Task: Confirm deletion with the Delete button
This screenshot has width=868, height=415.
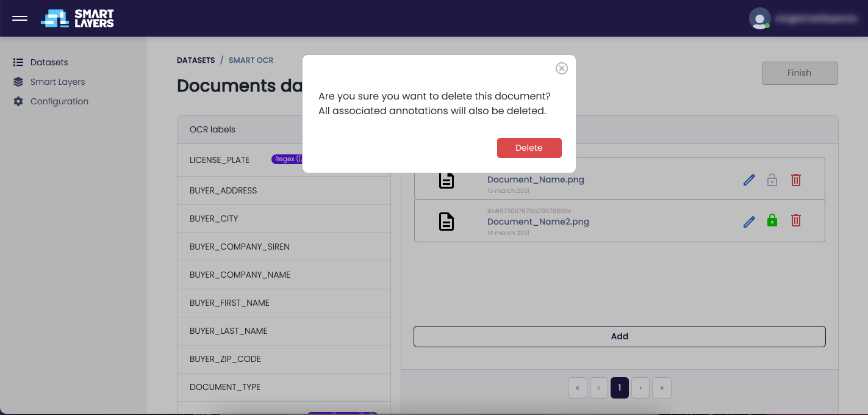Action: [529, 148]
